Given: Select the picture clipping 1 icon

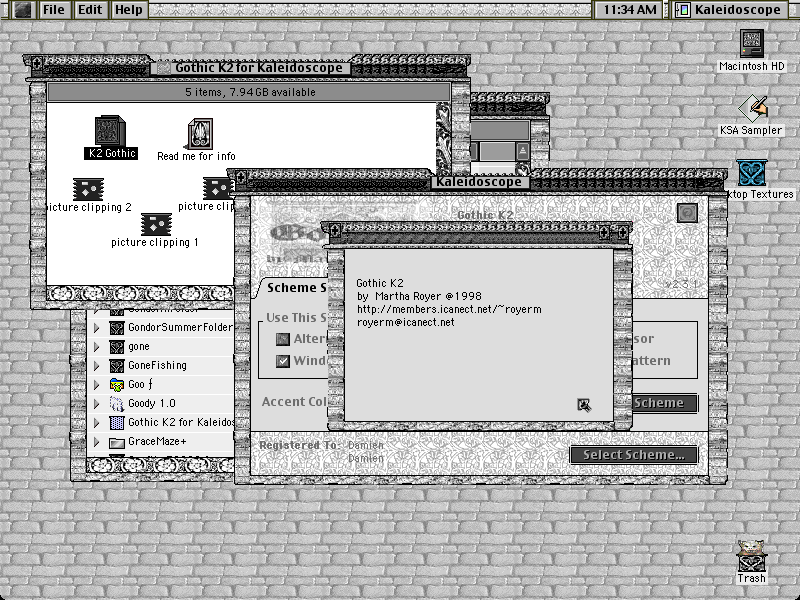Looking at the screenshot, I should [156, 224].
